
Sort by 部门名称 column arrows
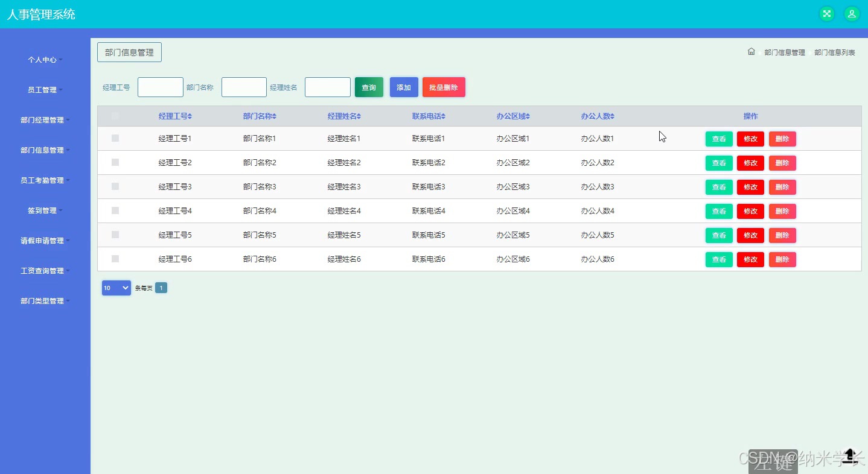pos(275,116)
